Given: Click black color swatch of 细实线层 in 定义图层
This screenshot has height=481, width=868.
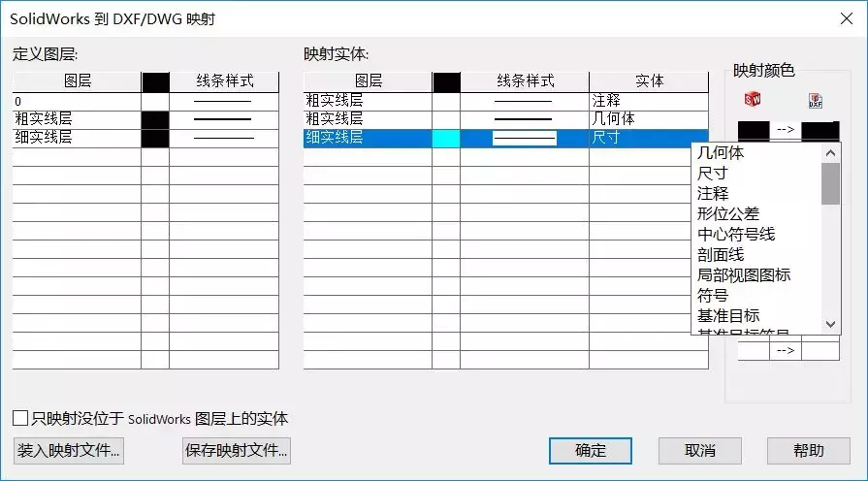Looking at the screenshot, I should [x=155, y=139].
